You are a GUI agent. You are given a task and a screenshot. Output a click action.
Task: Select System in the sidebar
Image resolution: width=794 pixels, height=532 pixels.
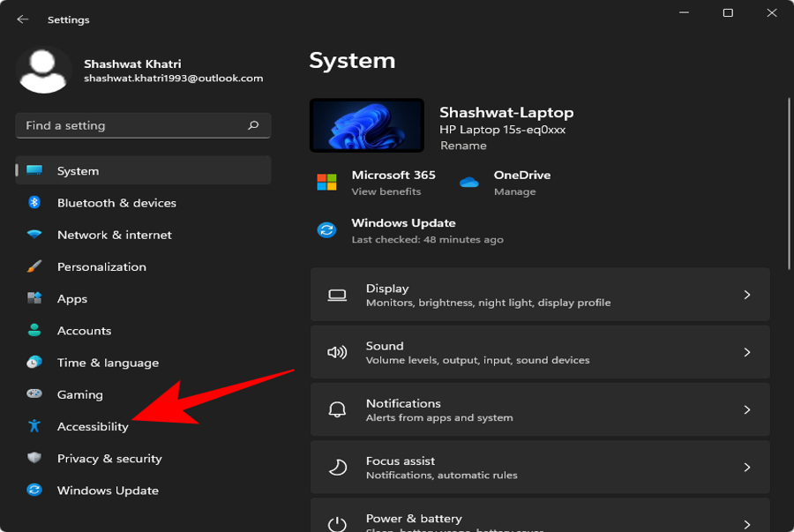[x=143, y=170]
